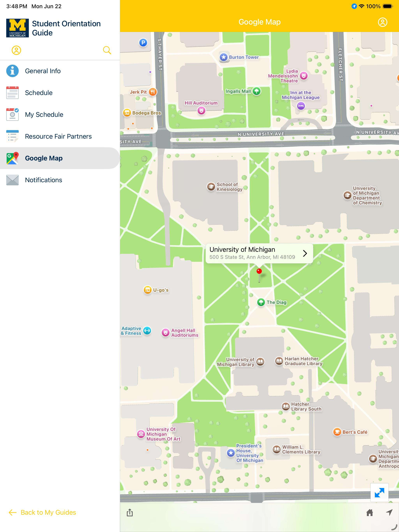This screenshot has height=532, width=399.
Task: Tap the FLETCHER ST street label
Action: 340,65
